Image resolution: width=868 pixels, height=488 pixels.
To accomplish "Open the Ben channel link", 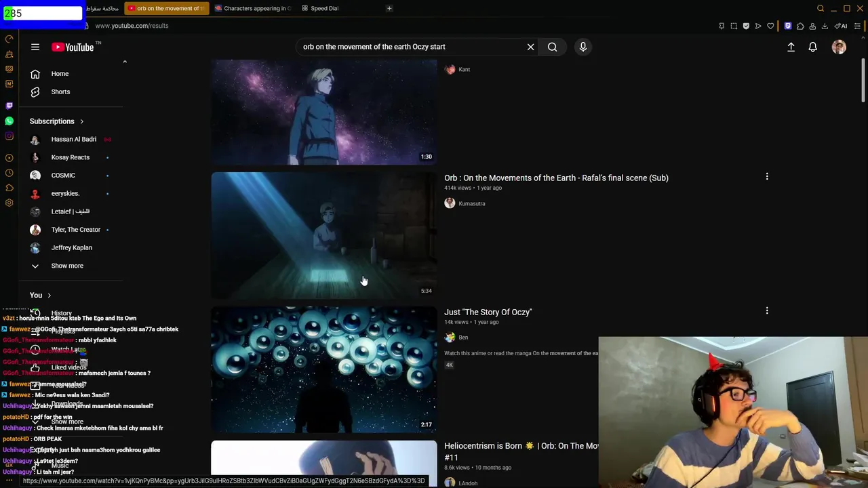I will [463, 338].
